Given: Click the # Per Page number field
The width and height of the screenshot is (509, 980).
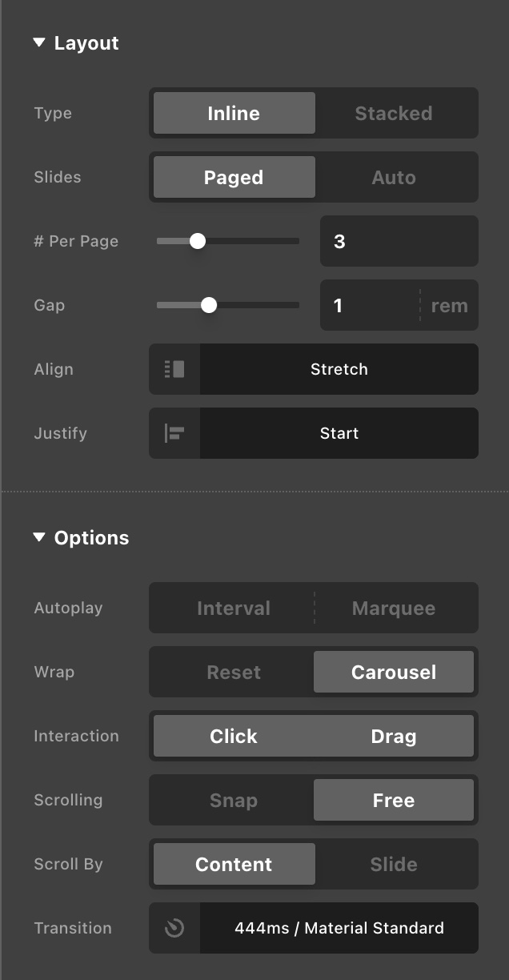Looking at the screenshot, I should point(399,241).
